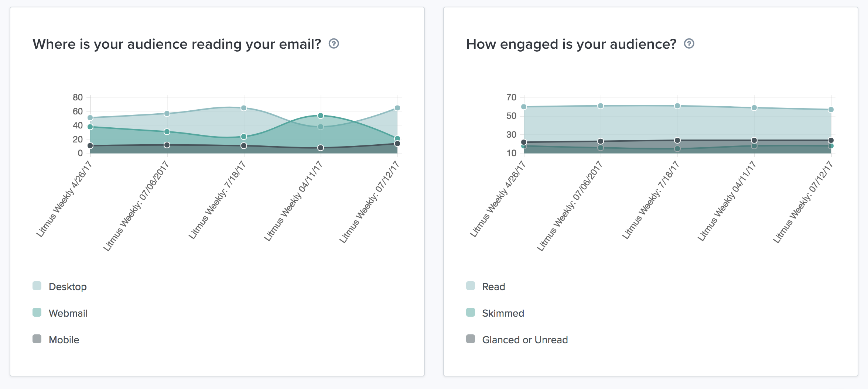
Task: Toggle Desktop series in legend
Action: (68, 287)
